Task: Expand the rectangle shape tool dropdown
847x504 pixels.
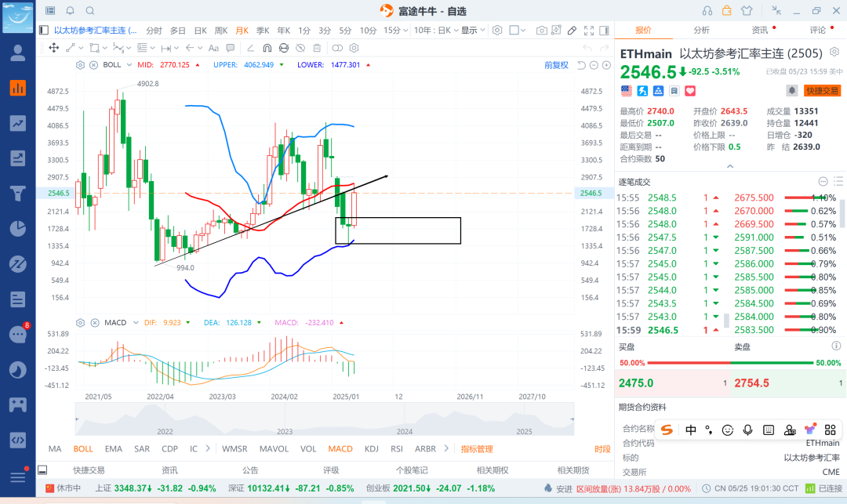Action: (105, 48)
